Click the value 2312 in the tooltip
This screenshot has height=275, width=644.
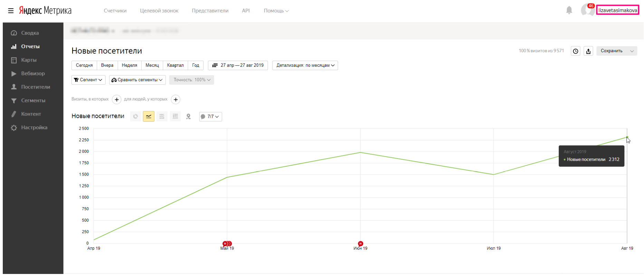(x=614, y=159)
